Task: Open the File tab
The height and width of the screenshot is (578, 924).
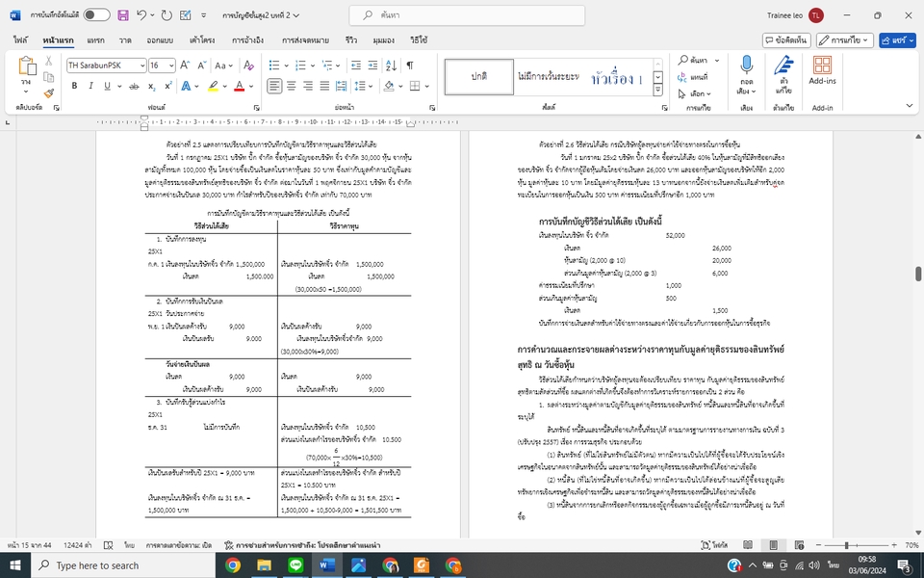Action: coord(20,40)
